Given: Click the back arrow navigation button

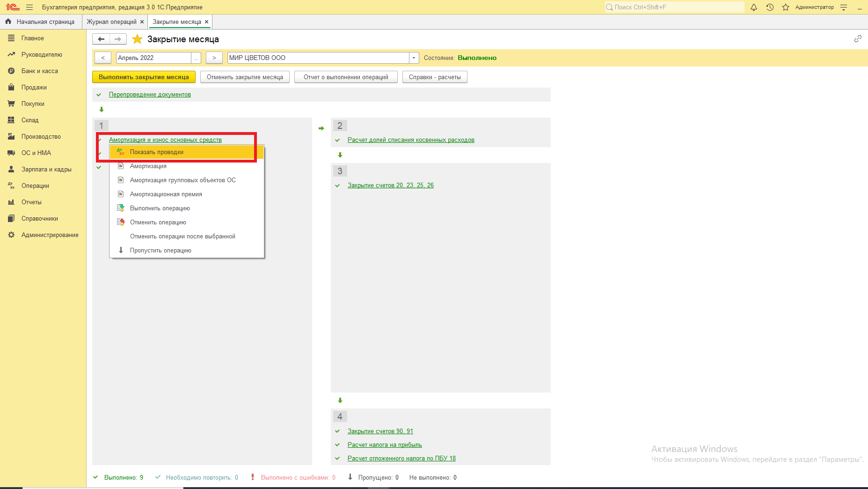Looking at the screenshot, I should [x=101, y=39].
